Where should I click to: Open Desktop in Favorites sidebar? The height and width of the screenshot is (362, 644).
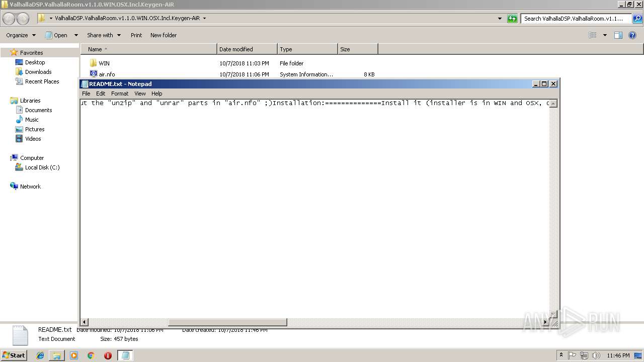[x=35, y=62]
